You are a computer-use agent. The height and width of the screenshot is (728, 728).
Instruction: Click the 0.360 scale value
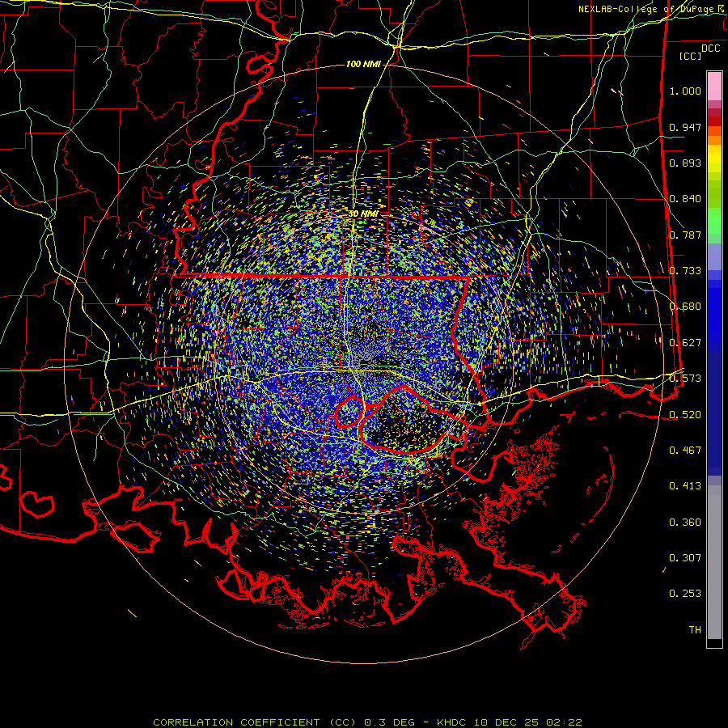(685, 523)
